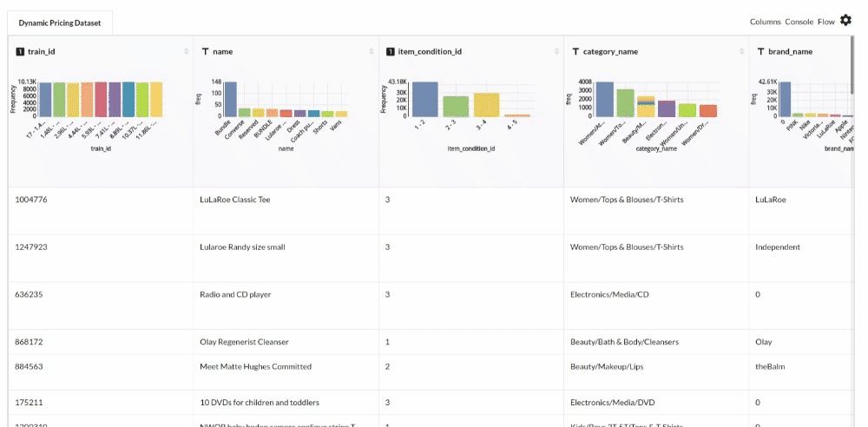Image resolution: width=868 pixels, height=427 pixels.
Task: Click the Lularoe Randy size small cell
Action: 286,259
